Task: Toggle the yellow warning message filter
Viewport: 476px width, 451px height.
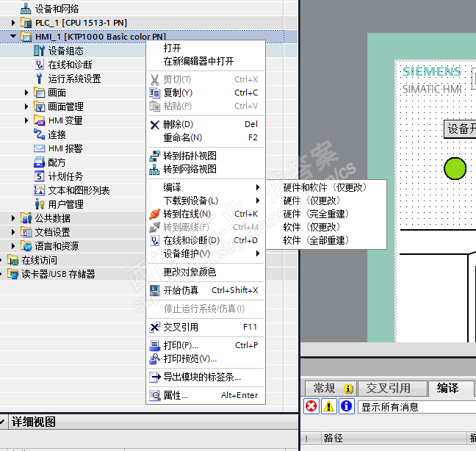Action: coord(329,406)
